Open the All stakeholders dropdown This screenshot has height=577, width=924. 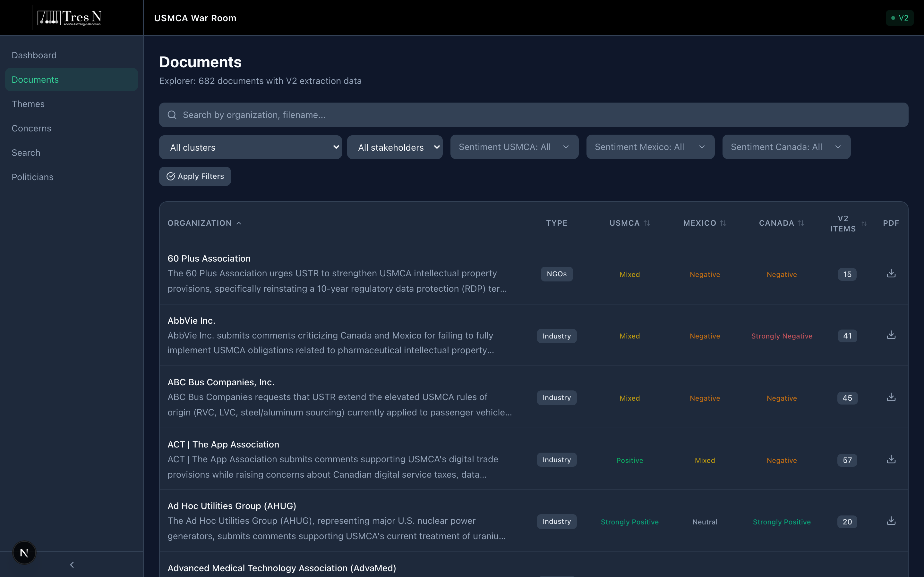(394, 147)
